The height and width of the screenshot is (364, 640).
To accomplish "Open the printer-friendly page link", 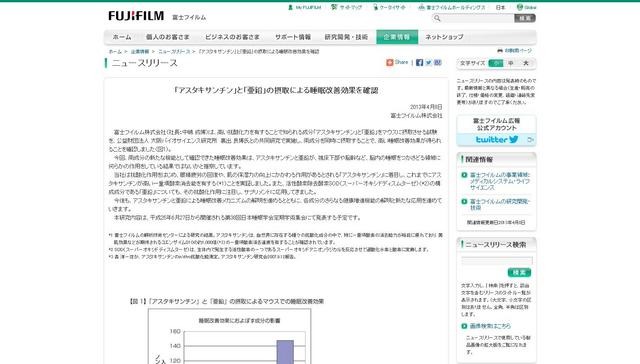I will [515, 51].
